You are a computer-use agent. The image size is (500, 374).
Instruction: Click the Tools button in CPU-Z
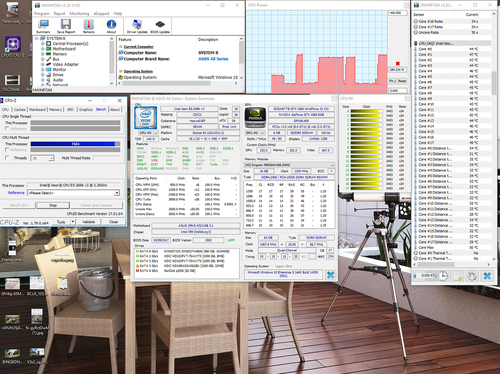click(x=61, y=222)
